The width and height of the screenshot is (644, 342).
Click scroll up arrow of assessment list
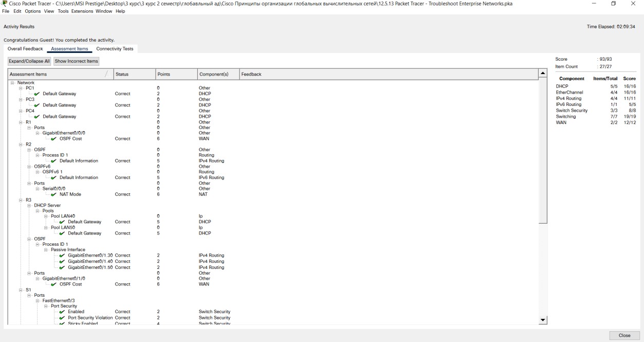(x=542, y=74)
